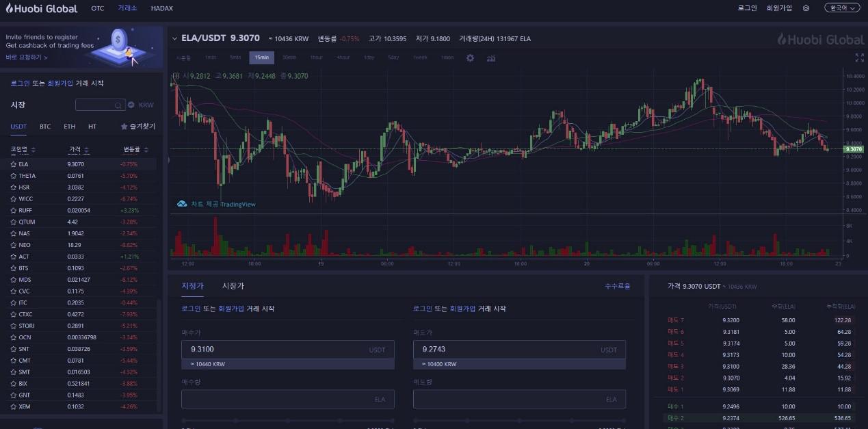
Task: Add QTUM to favorites
Action: click(13, 222)
